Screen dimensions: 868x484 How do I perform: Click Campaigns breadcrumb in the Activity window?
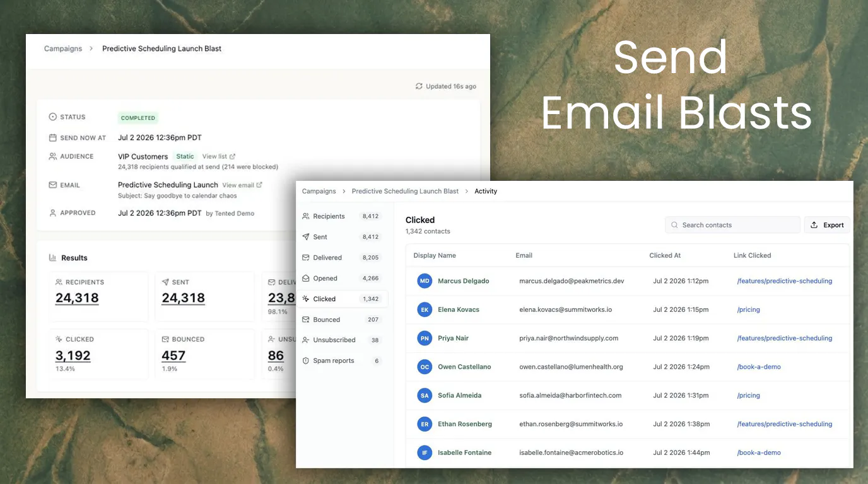pos(319,191)
